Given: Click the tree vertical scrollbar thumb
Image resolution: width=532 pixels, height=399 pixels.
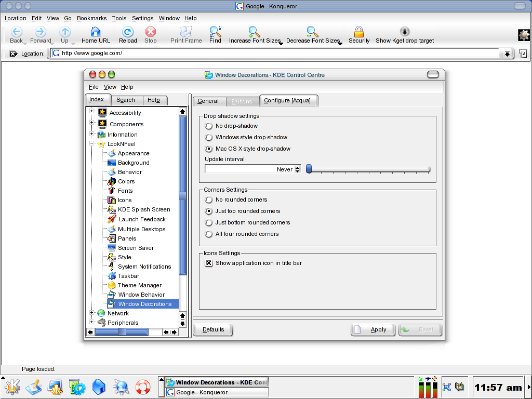Looking at the screenshot, I should pyautogui.click(x=182, y=195).
